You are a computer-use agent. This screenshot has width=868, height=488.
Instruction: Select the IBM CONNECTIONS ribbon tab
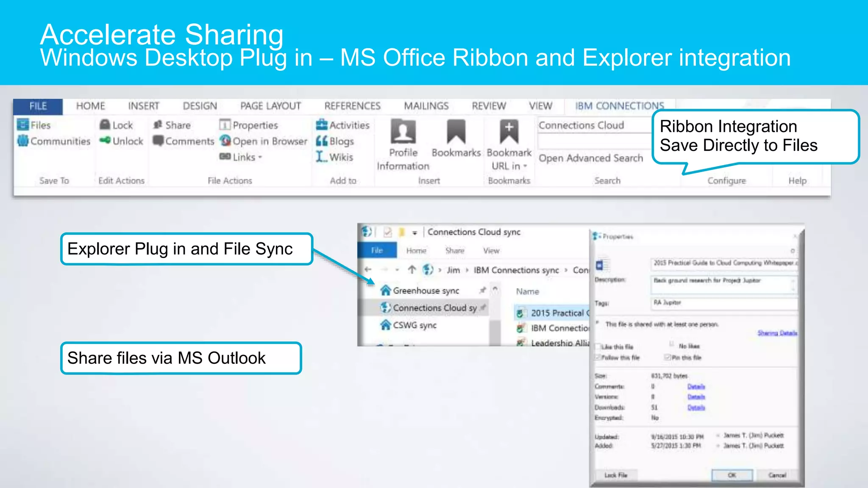619,106
